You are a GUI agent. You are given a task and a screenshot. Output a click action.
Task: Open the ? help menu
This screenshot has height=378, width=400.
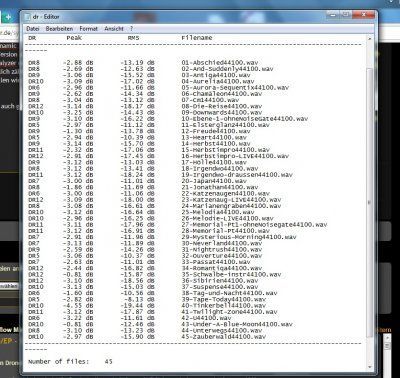pyautogui.click(x=131, y=29)
